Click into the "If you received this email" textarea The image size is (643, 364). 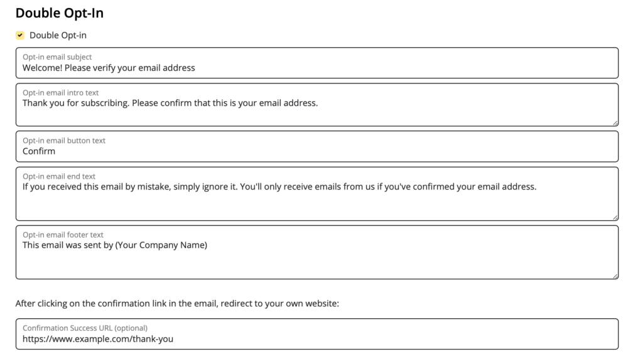317,194
